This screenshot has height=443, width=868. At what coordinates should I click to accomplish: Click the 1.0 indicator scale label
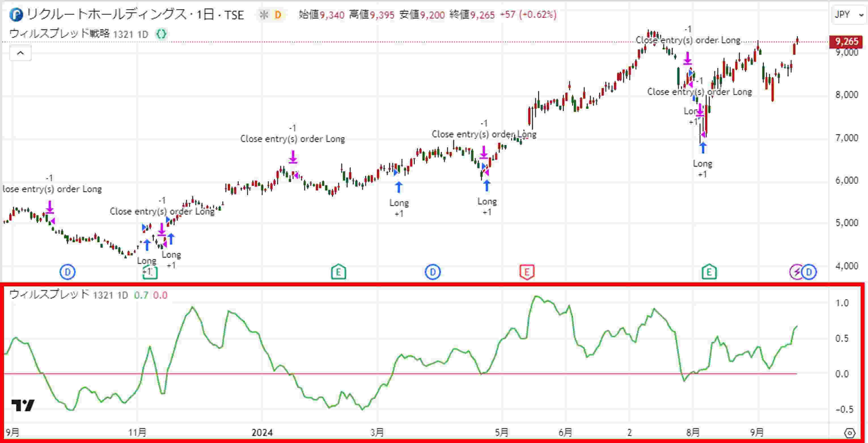pos(842,303)
